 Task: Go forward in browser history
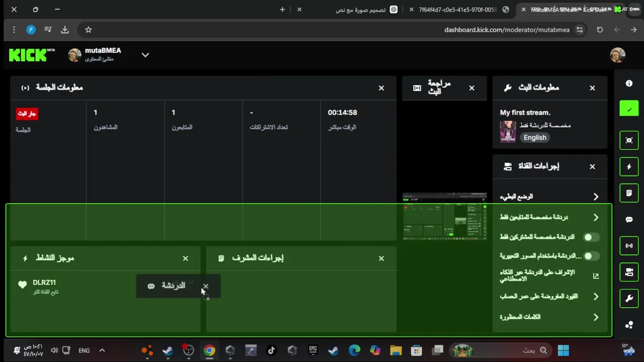pyautogui.click(x=617, y=30)
